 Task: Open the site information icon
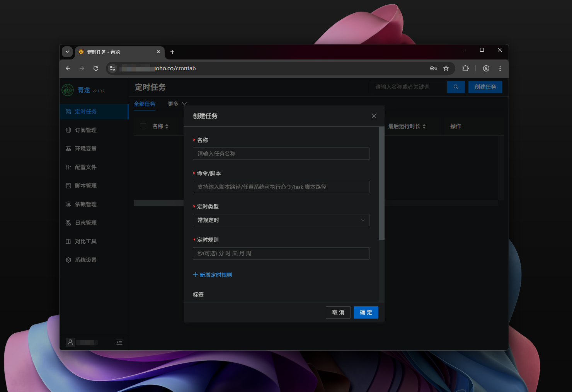tap(112, 68)
